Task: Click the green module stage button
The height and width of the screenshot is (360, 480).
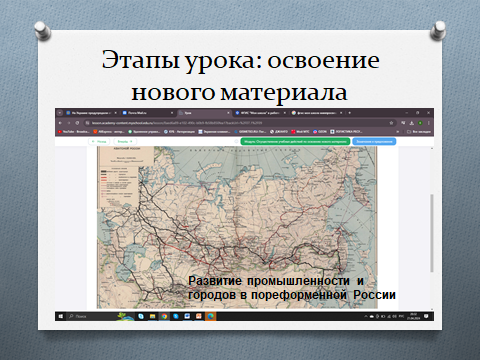Action: coord(295,142)
